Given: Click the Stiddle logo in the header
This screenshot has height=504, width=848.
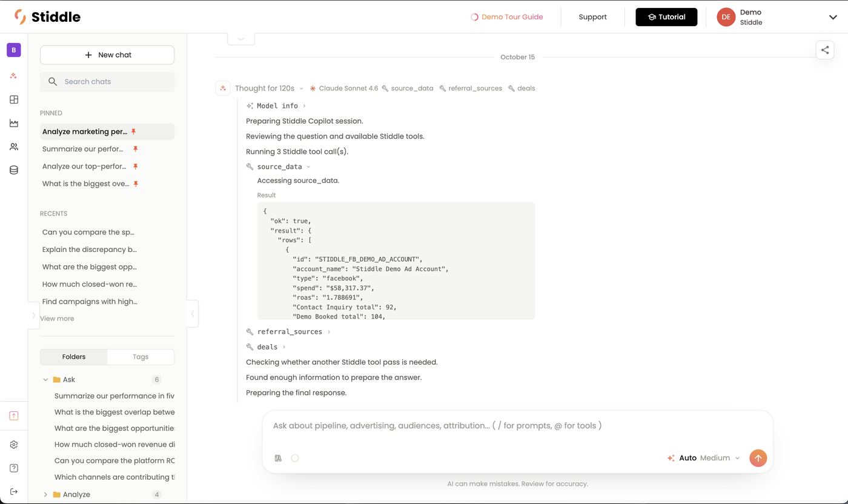Looking at the screenshot, I should (47, 17).
